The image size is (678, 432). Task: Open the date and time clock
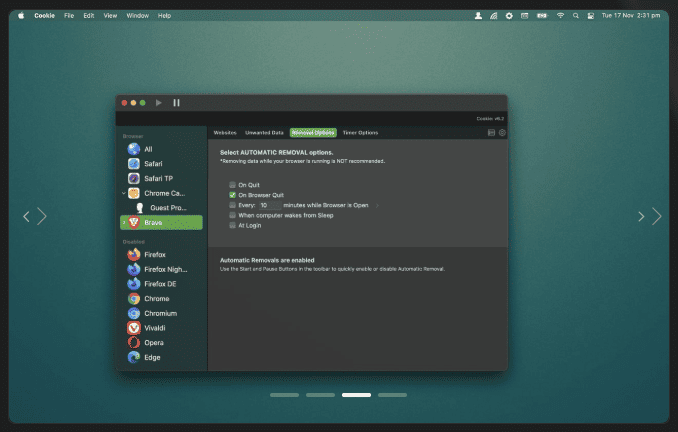631,16
